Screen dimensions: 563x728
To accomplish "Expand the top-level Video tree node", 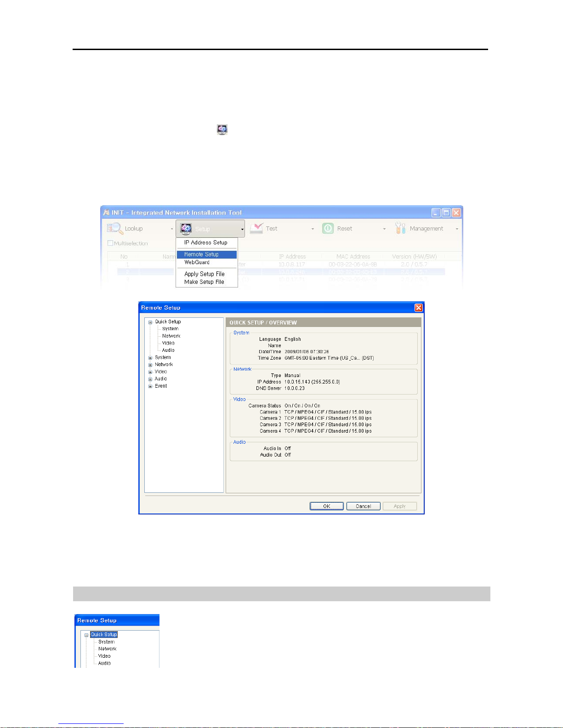I will coord(150,372).
